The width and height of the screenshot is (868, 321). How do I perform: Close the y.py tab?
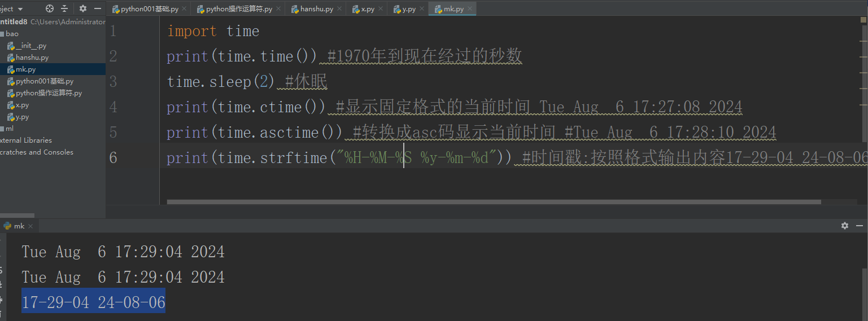(x=422, y=9)
